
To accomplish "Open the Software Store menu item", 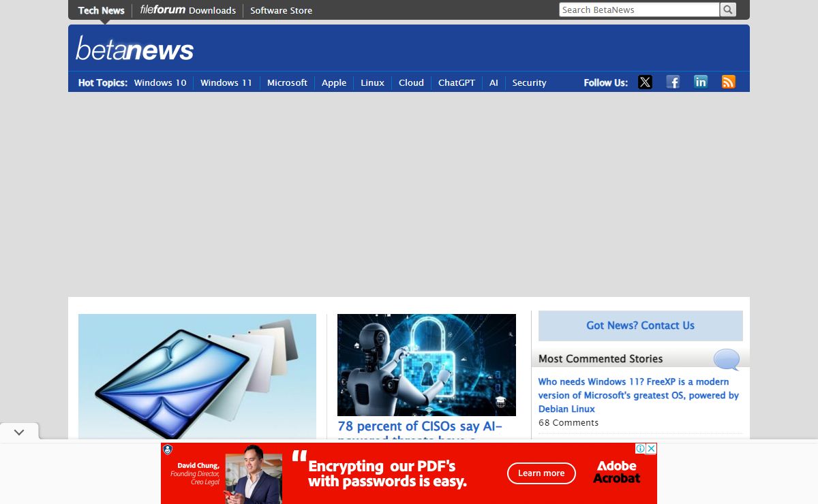I will tap(281, 10).
